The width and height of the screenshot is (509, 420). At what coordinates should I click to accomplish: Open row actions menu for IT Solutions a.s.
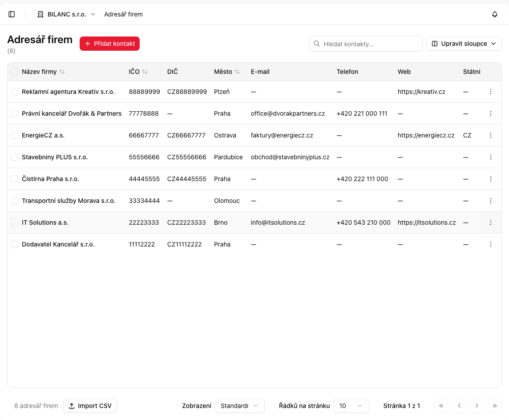pyautogui.click(x=490, y=222)
